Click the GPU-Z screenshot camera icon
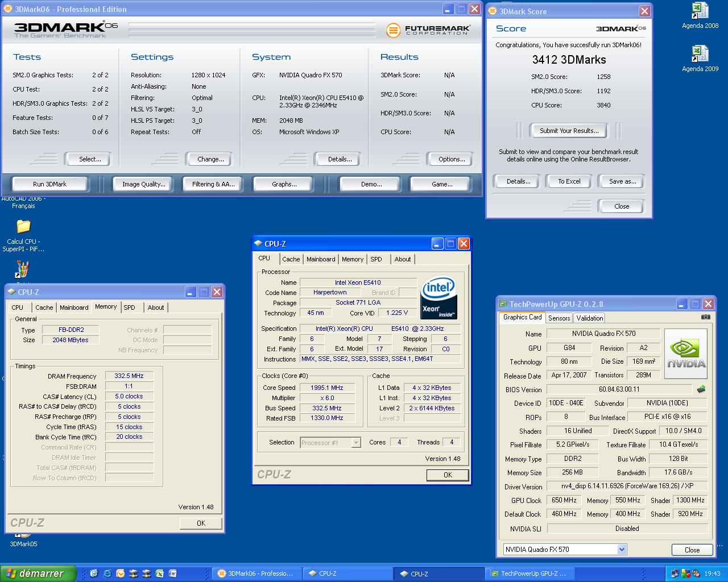The width and height of the screenshot is (728, 582). click(706, 317)
